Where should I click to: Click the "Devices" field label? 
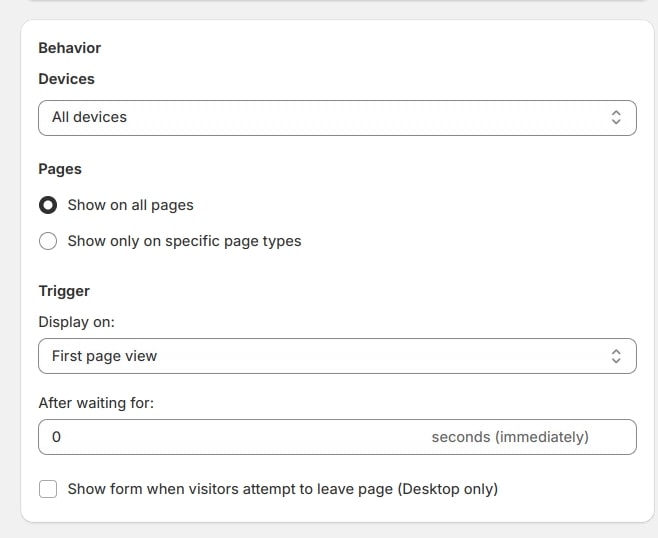click(x=67, y=79)
